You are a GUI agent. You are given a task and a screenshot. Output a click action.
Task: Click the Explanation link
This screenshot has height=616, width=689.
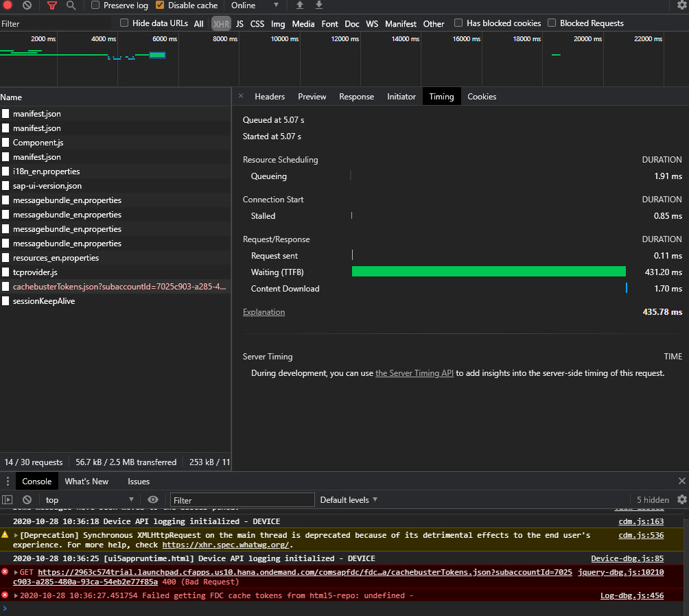point(264,312)
